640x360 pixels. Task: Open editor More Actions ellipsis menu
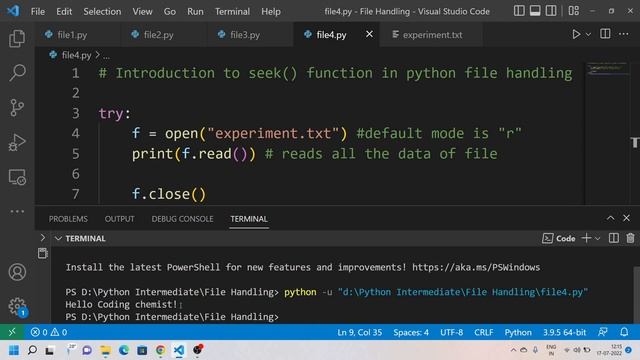coord(624,34)
